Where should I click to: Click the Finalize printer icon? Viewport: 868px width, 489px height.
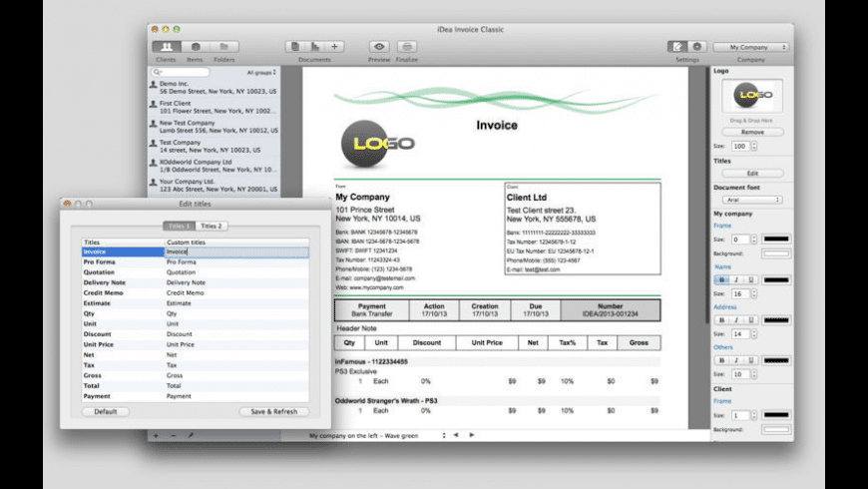(x=407, y=47)
